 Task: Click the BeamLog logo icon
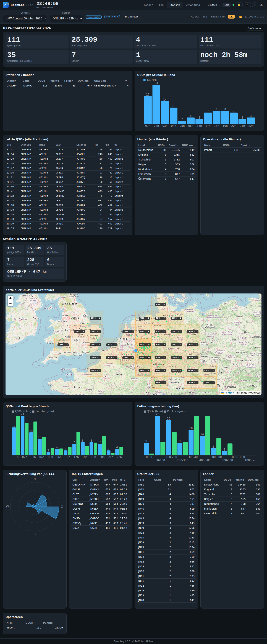coord(6,5)
